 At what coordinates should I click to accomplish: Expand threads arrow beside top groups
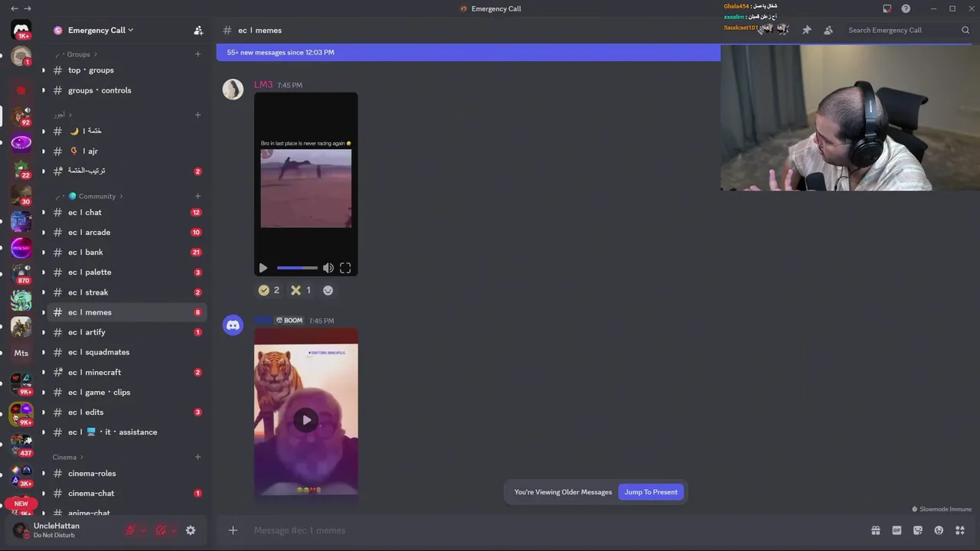43,70
